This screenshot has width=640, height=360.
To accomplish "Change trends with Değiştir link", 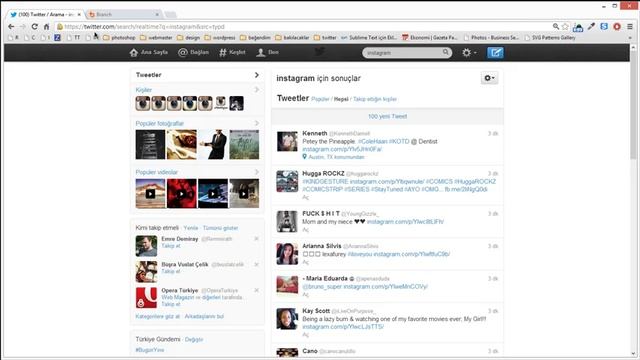I will coord(194,339).
